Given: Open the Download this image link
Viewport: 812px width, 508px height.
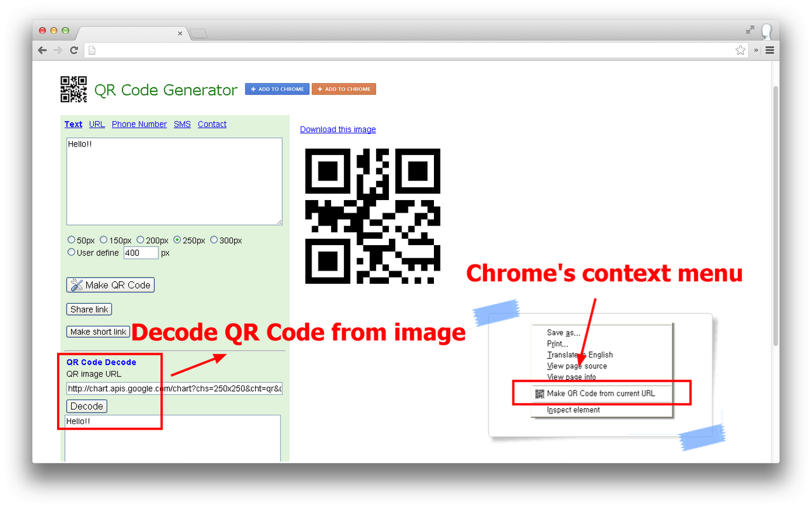Looking at the screenshot, I should [x=337, y=129].
